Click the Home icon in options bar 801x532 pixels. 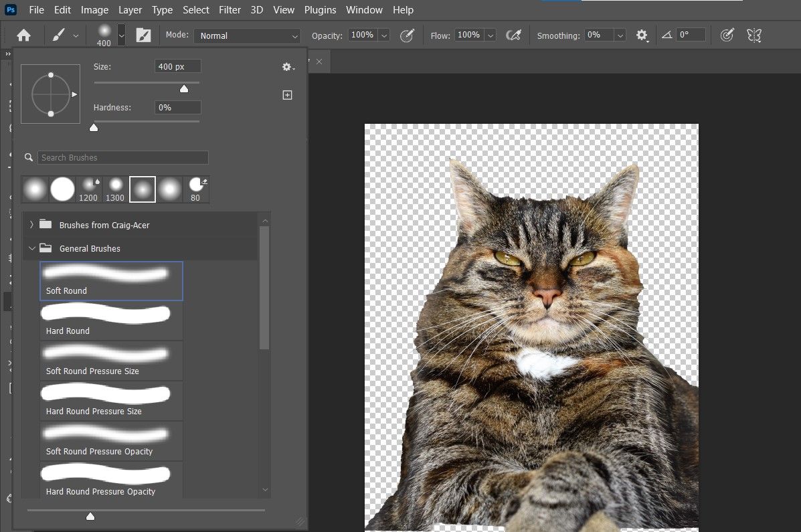coord(24,35)
